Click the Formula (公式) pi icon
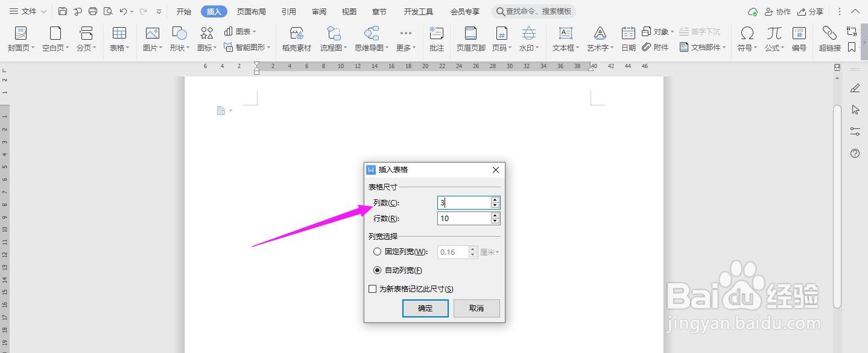Image resolution: width=868 pixels, height=353 pixels. tap(774, 33)
